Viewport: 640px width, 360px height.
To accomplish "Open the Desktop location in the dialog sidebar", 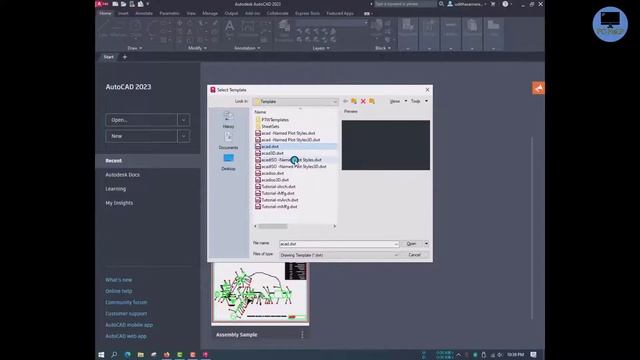I will [228, 162].
